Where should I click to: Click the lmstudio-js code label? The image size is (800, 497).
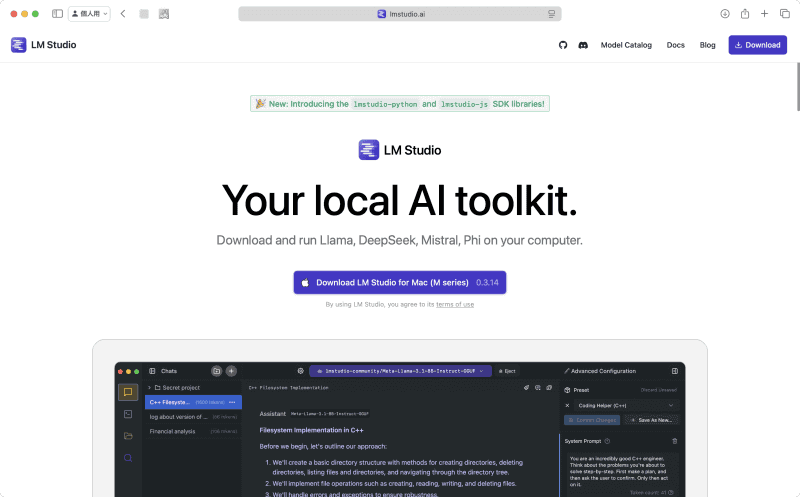pyautogui.click(x=464, y=104)
